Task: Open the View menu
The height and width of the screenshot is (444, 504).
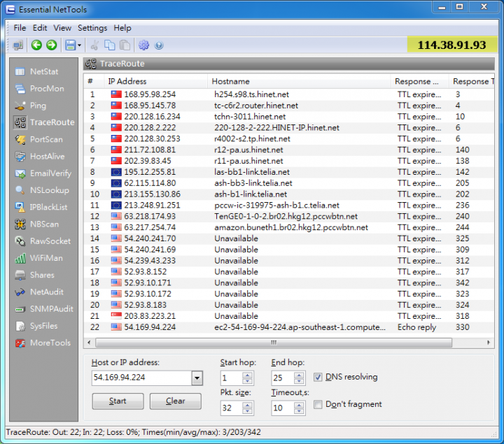Action: [x=62, y=28]
